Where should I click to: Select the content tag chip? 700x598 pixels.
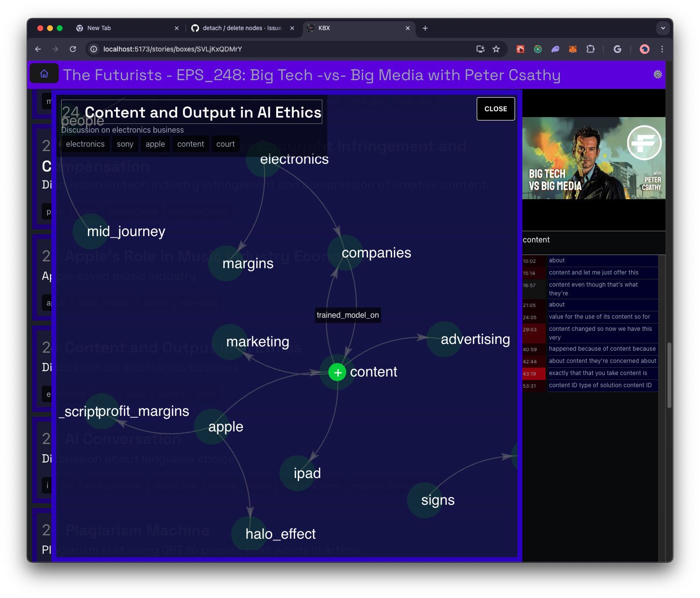point(191,144)
